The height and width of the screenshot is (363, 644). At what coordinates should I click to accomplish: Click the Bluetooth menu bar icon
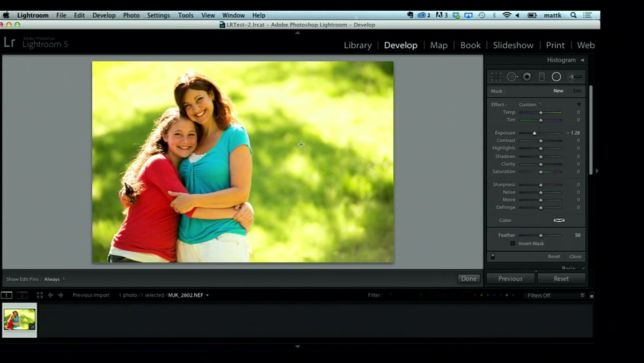coord(494,15)
